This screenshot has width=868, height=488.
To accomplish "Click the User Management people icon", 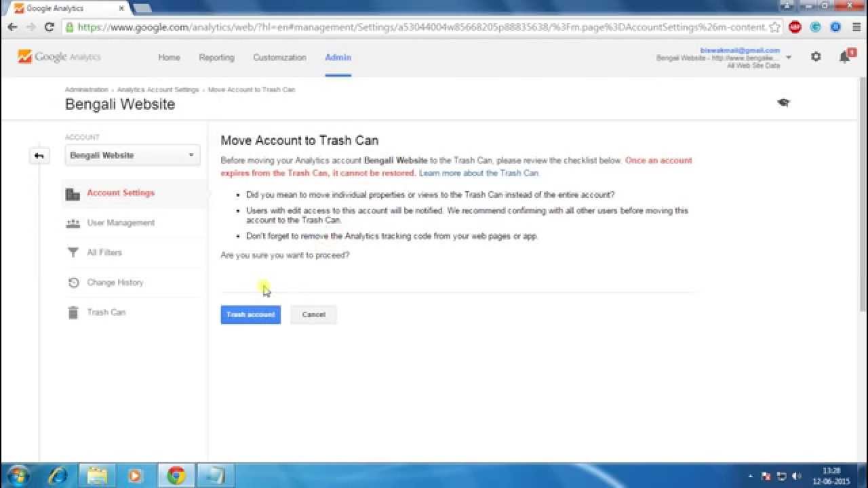I will coord(73,223).
